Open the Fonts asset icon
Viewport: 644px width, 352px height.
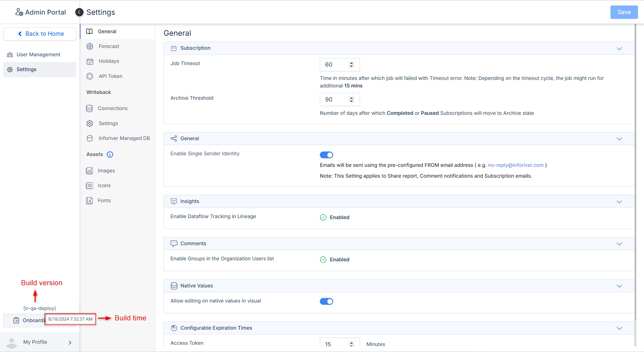89,200
